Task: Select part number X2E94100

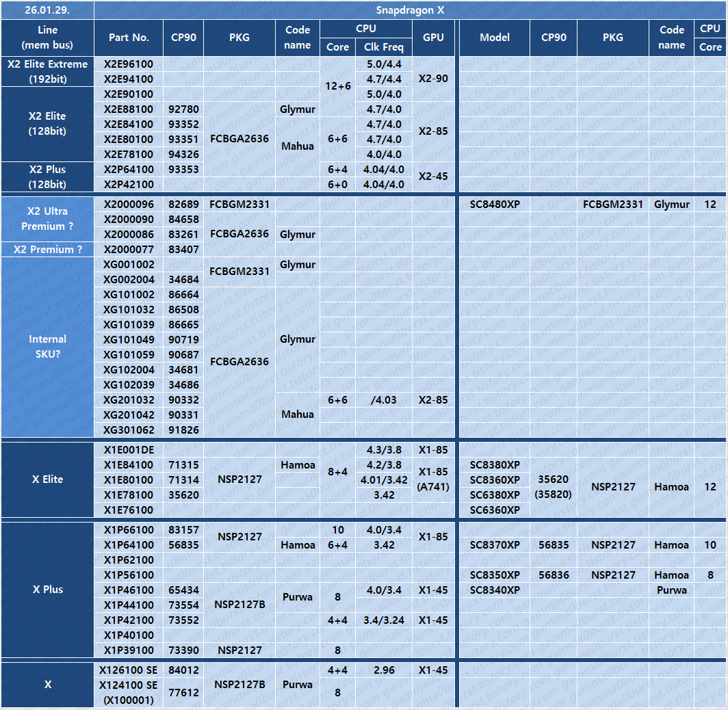Action: click(x=129, y=79)
